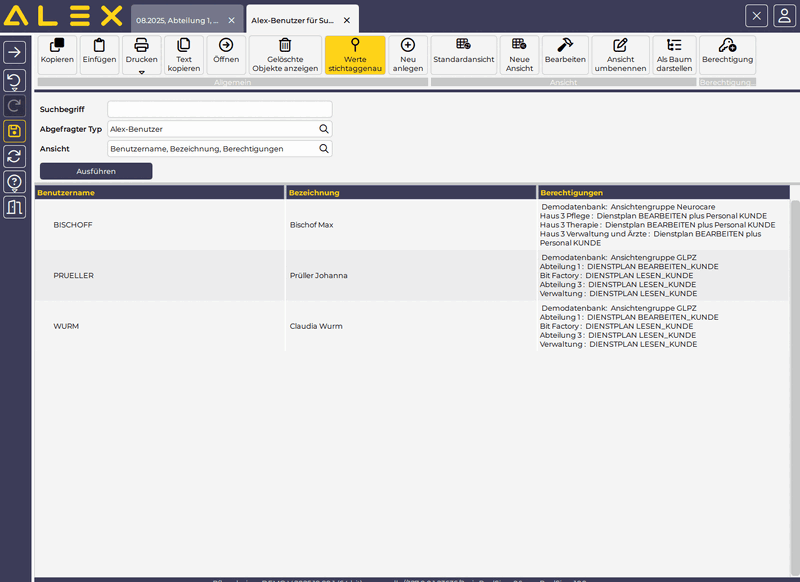Expand the Drucken dropdown arrow
The image size is (800, 582).
[142, 72]
